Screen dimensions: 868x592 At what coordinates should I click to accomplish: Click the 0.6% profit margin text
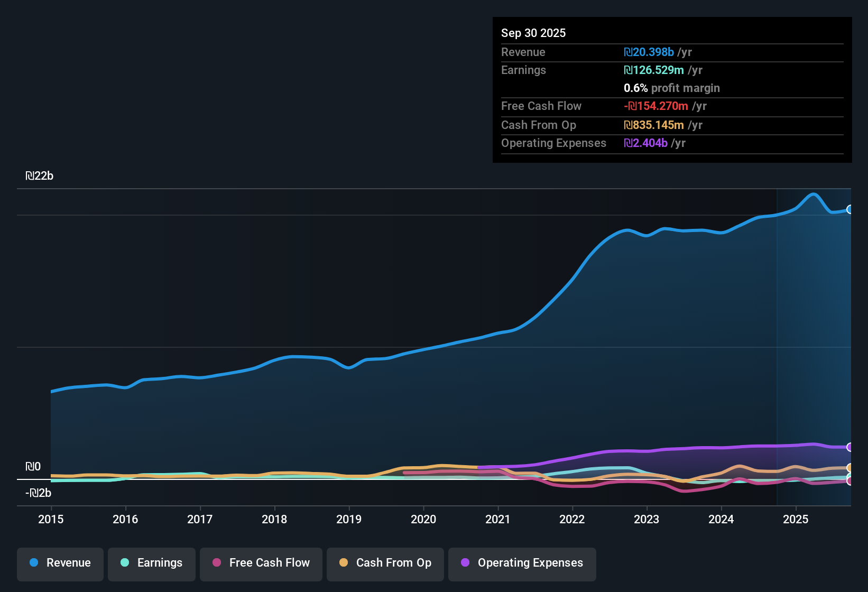tap(671, 88)
